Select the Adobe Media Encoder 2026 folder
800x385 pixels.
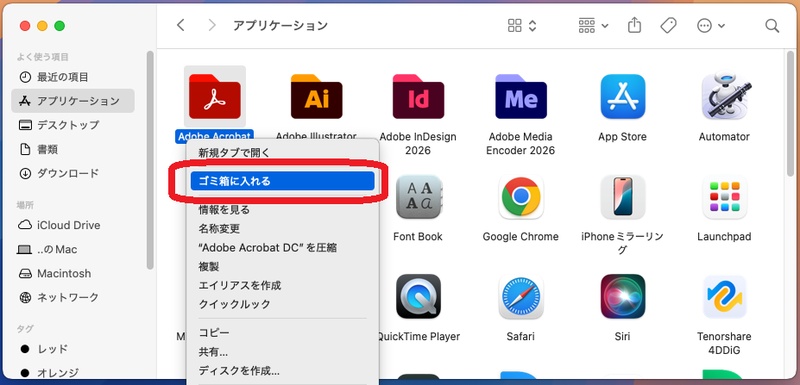[x=520, y=96]
